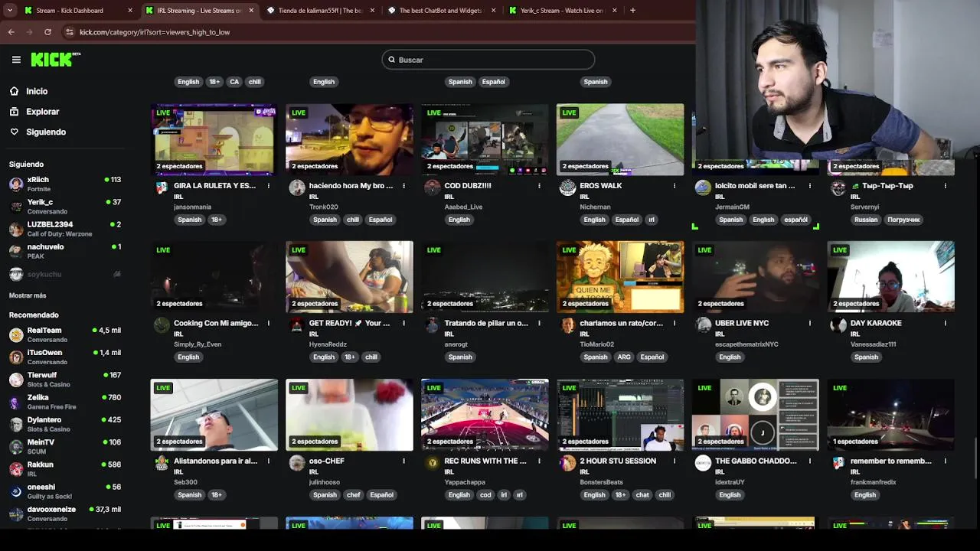This screenshot has height=551, width=980.
Task: Open the DAY KARAOKE stream thumbnail
Action: click(891, 277)
